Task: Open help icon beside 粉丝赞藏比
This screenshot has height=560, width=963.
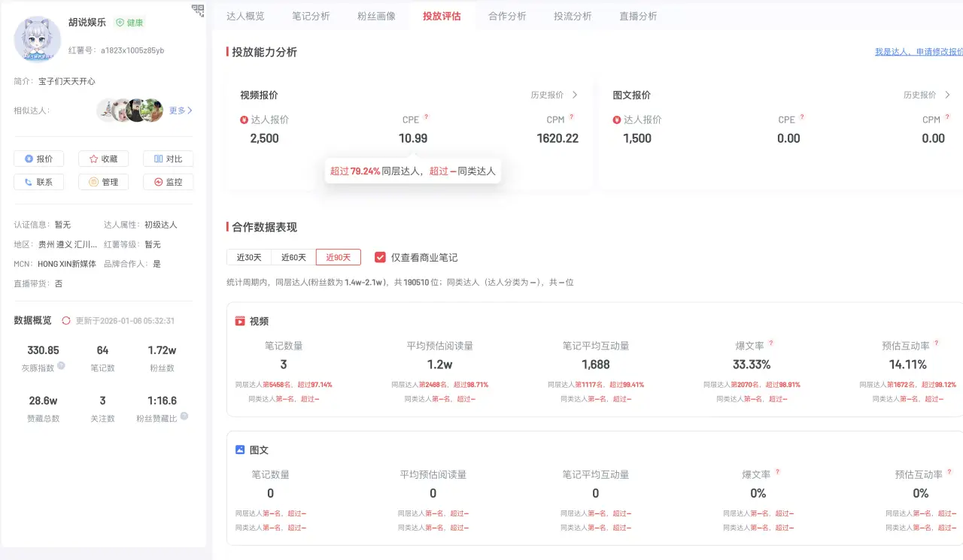Action: 184,416
